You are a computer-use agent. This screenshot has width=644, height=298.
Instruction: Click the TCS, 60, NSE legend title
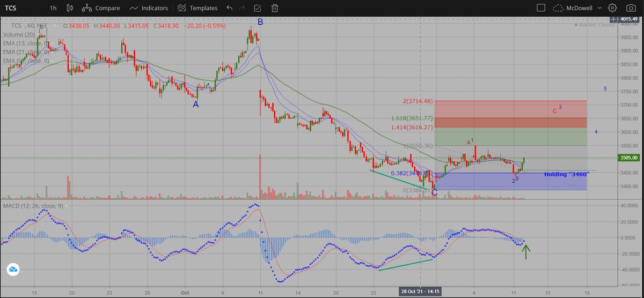point(30,26)
